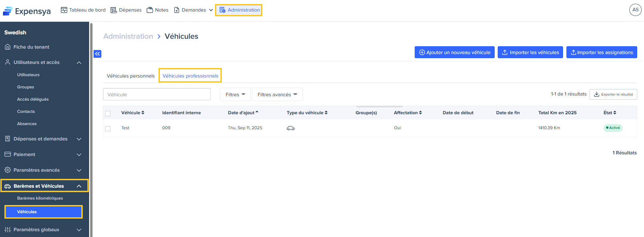Check the select-all vehicles checkbox

[108, 114]
